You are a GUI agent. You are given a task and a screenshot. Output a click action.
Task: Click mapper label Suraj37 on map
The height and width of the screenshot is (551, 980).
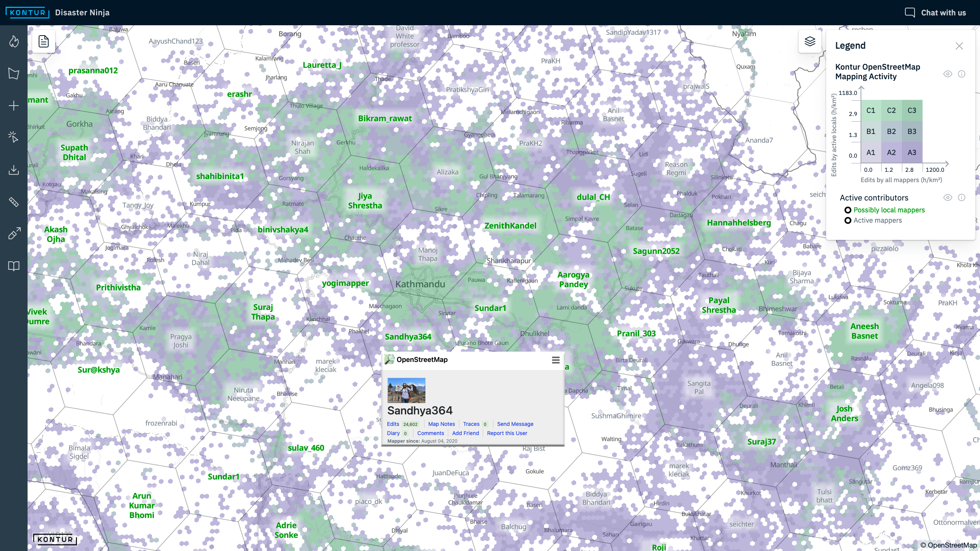tap(761, 442)
